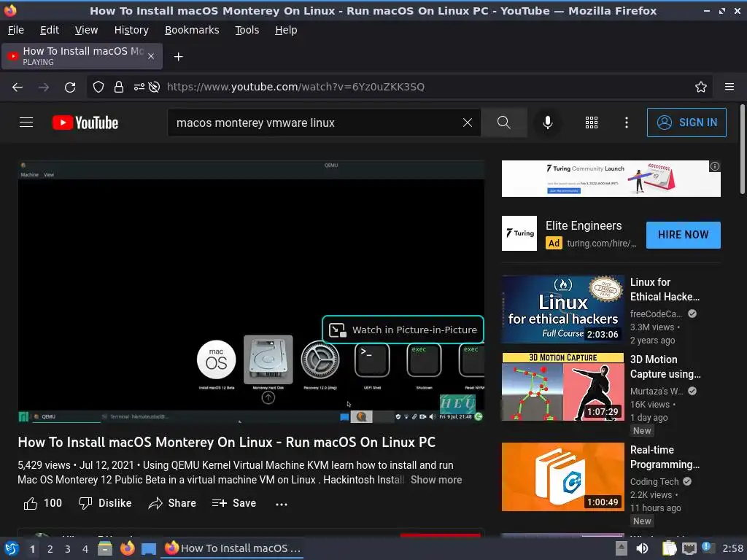747x560 pixels.
Task: Click the SIGN IN button
Action: tap(686, 122)
